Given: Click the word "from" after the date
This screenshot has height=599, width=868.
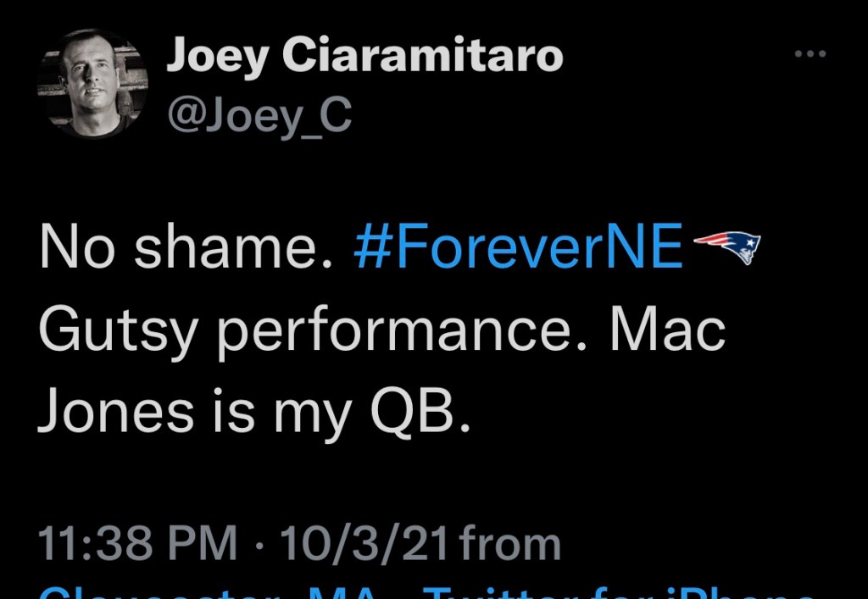Looking at the screenshot, I should pos(510,544).
